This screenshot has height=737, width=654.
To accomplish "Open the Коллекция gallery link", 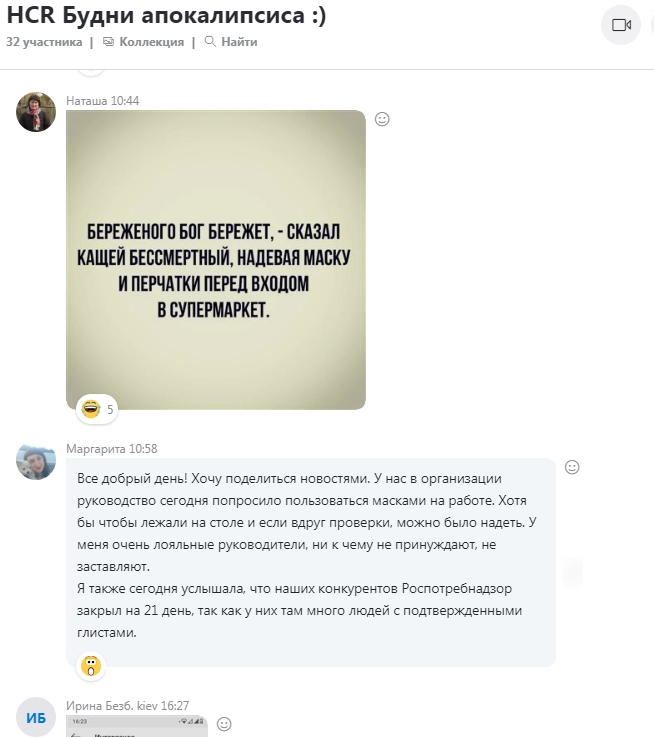I will [143, 42].
